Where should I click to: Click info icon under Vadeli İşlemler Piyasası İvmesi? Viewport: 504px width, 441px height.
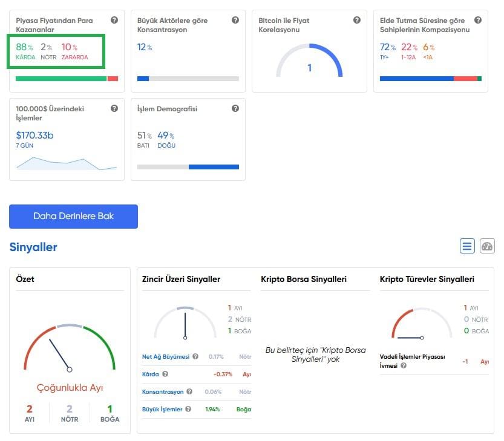[x=404, y=365]
